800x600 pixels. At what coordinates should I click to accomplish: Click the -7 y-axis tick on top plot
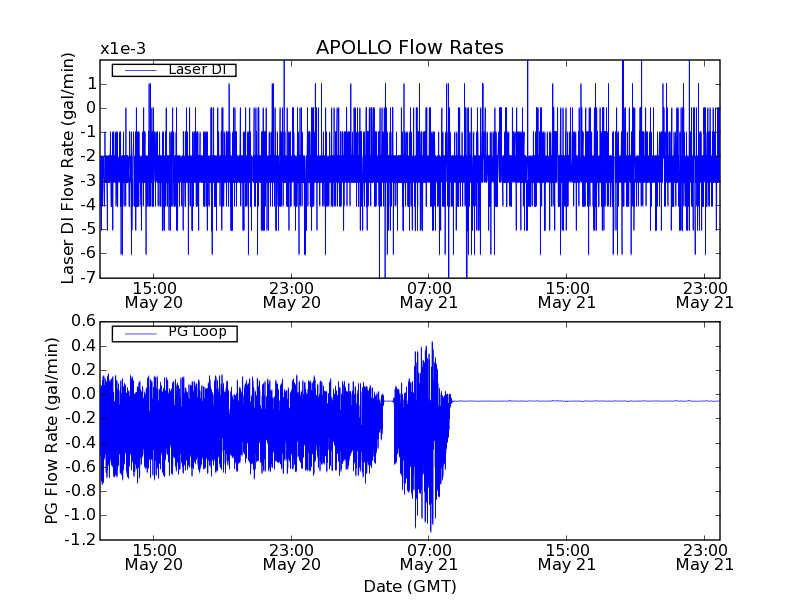(88, 277)
